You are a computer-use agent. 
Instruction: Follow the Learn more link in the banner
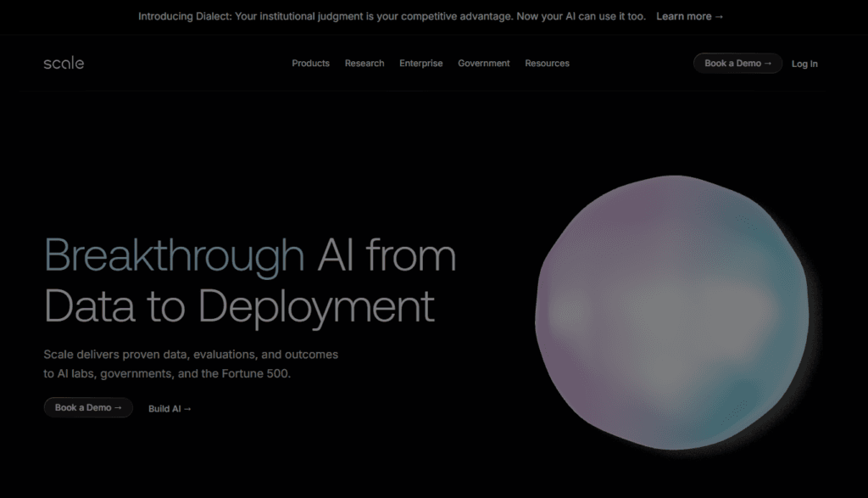pos(690,17)
